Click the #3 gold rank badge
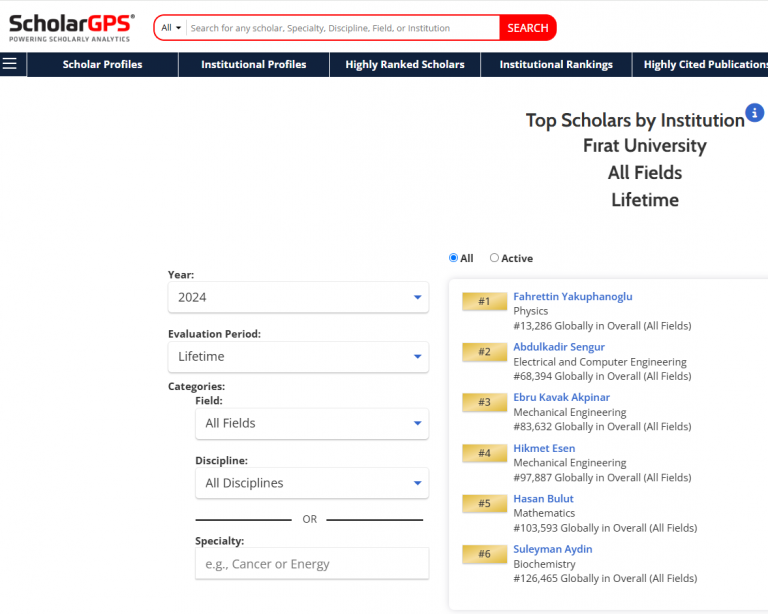This screenshot has height=614, width=768. point(484,402)
